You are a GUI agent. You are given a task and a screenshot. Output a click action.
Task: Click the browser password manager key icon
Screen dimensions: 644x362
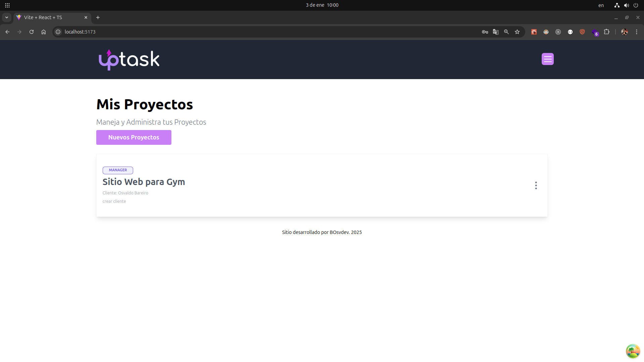(485, 32)
